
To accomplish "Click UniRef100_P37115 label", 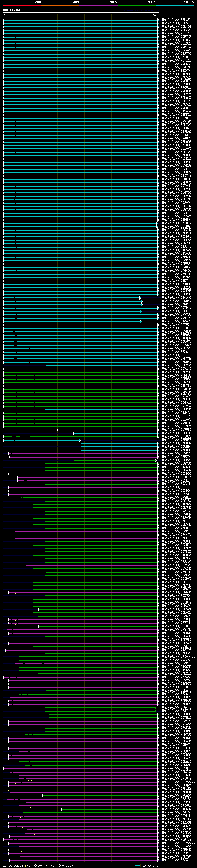I will point(176,60).
